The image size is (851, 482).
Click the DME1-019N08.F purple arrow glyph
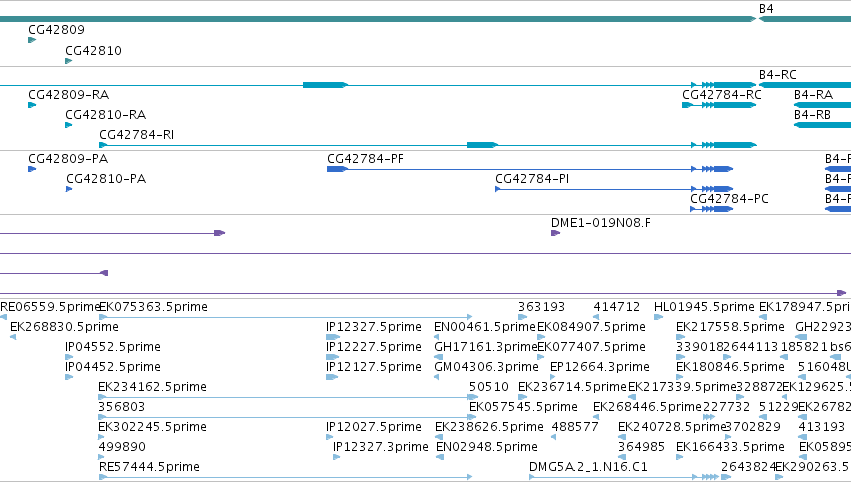tap(555, 233)
